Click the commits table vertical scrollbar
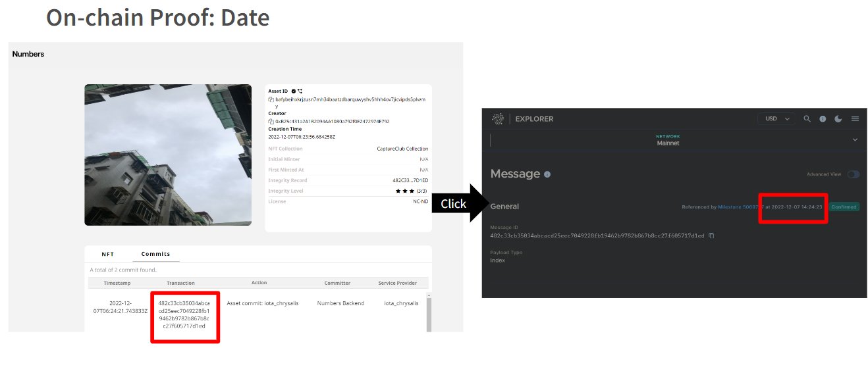Image resolution: width=868 pixels, height=373 pixels. (x=429, y=313)
